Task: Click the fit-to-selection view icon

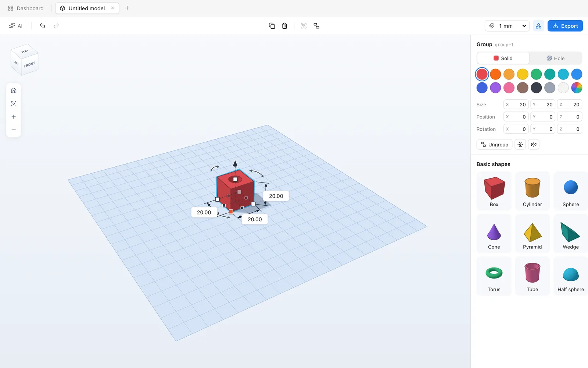Action: pos(14,104)
